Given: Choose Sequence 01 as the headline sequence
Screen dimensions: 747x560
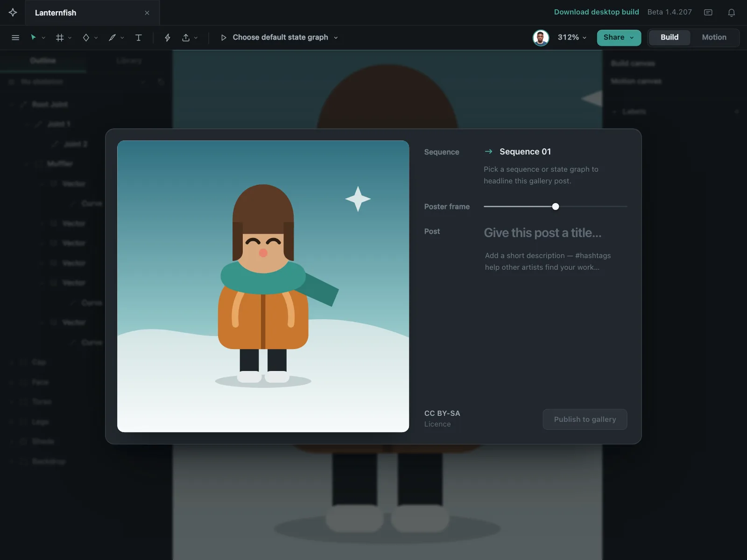Looking at the screenshot, I should [x=525, y=152].
